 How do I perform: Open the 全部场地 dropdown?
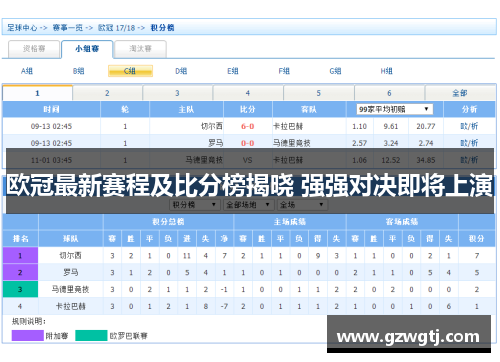pos(248,205)
